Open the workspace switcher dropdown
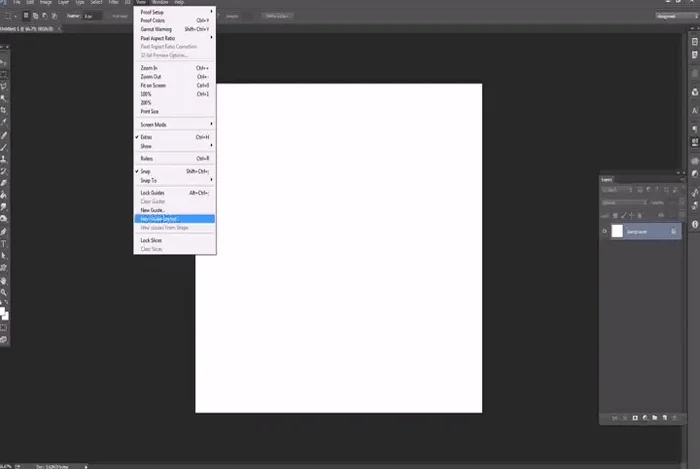Viewport: 700px width, 469px height. point(677,16)
